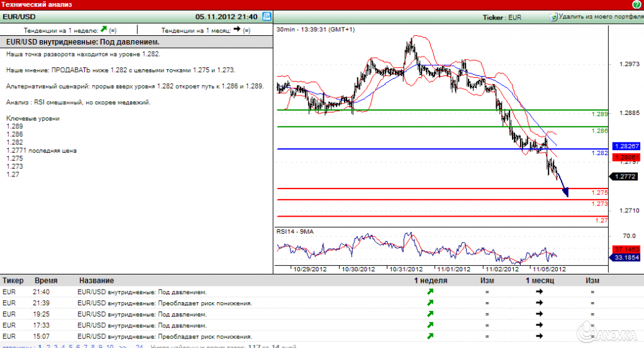644x348 pixels.
Task: Click black 1-month arrow in the 15:07 row
Action: pyautogui.click(x=539, y=336)
